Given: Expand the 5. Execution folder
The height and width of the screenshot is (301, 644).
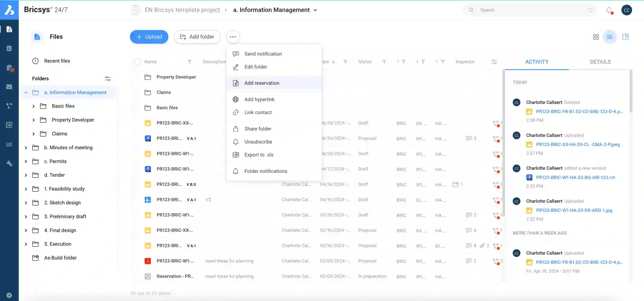Looking at the screenshot, I should 26,244.
